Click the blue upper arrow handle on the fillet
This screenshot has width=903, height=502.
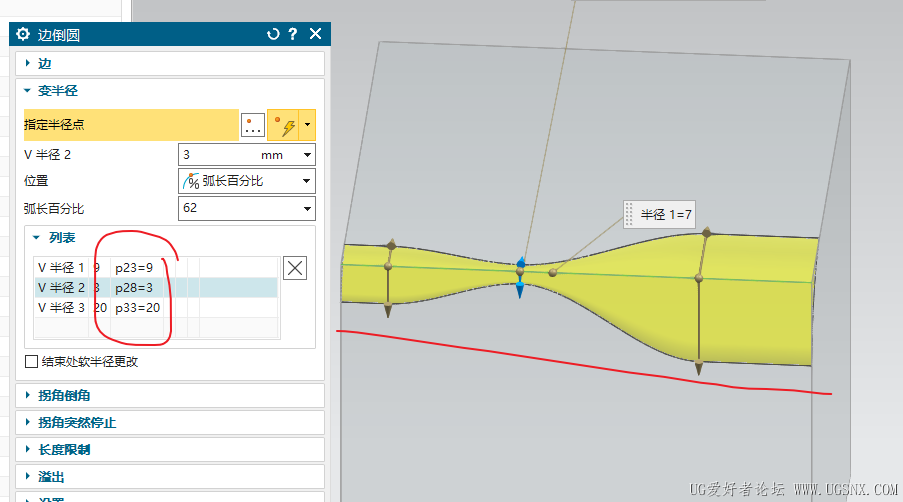coord(521,263)
